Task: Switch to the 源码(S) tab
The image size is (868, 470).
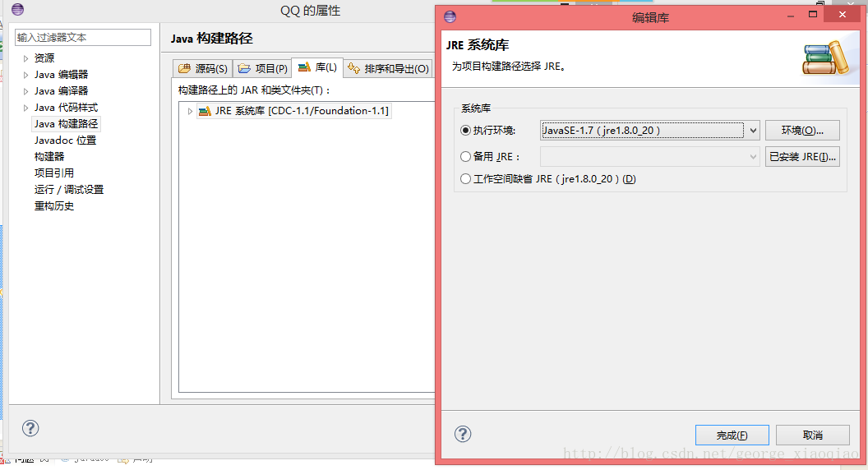Action: point(202,69)
